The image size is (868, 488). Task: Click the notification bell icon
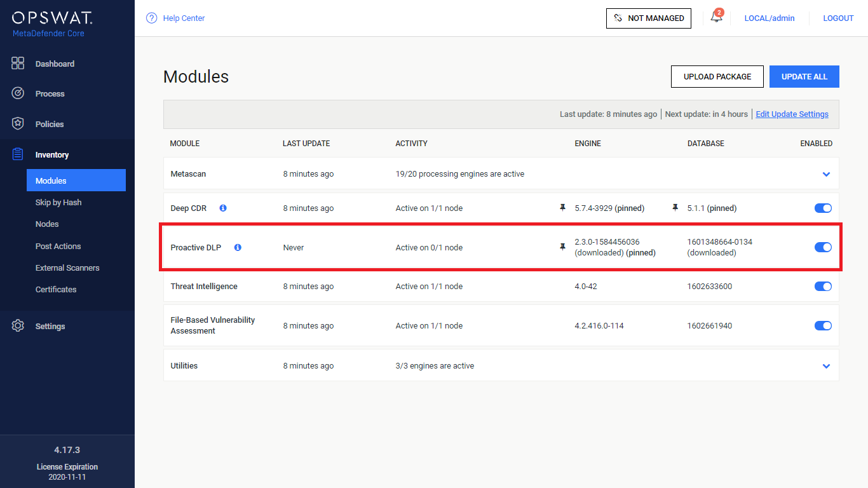[x=716, y=18]
